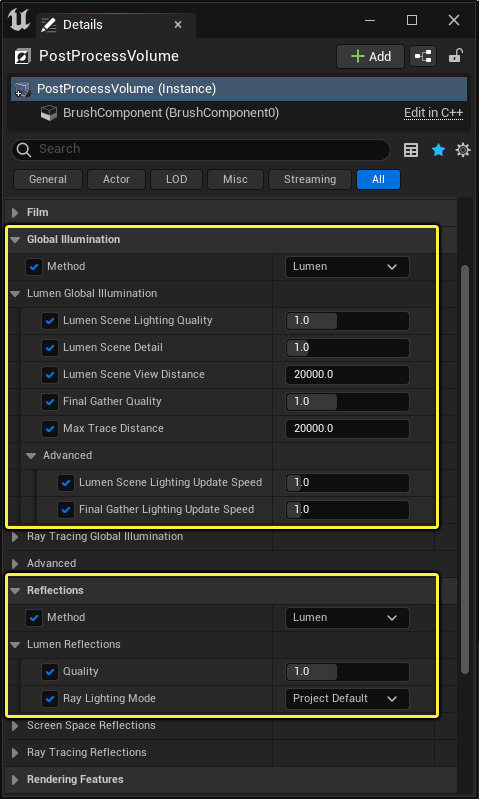Select PostProcessVolume (Instance) row
Screen dimensions: 479x799
[239, 89]
